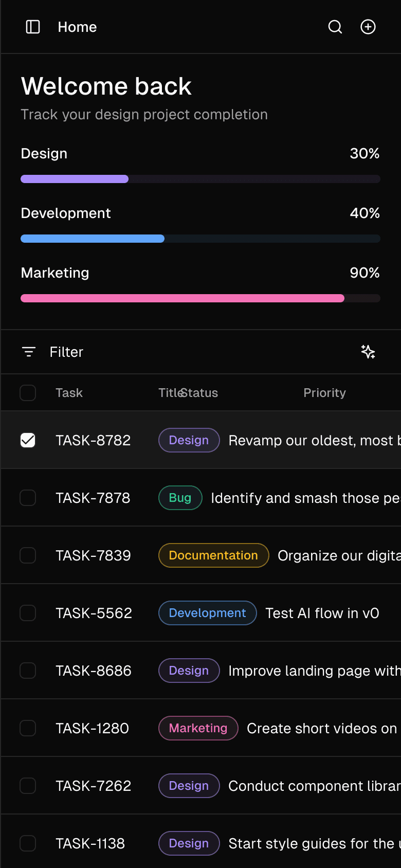The width and height of the screenshot is (401, 868).
Task: Click the plus circle add icon
Action: click(x=368, y=27)
